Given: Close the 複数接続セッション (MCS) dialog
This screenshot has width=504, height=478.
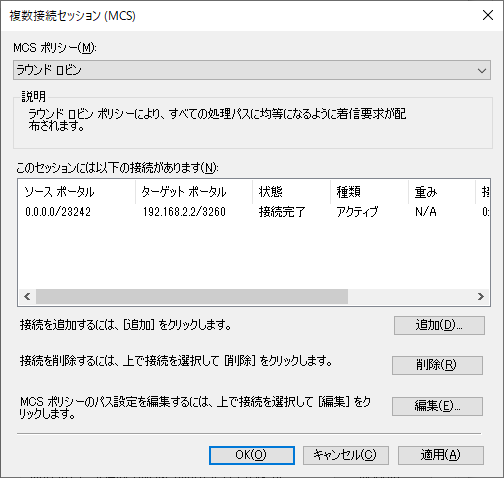Looking at the screenshot, I should tap(488, 15).
